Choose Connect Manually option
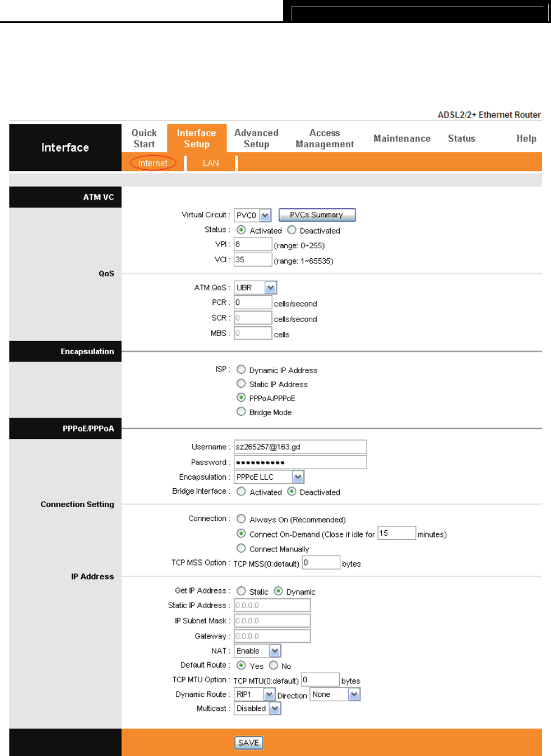Viewport: 551px width, 756px height. (x=241, y=548)
